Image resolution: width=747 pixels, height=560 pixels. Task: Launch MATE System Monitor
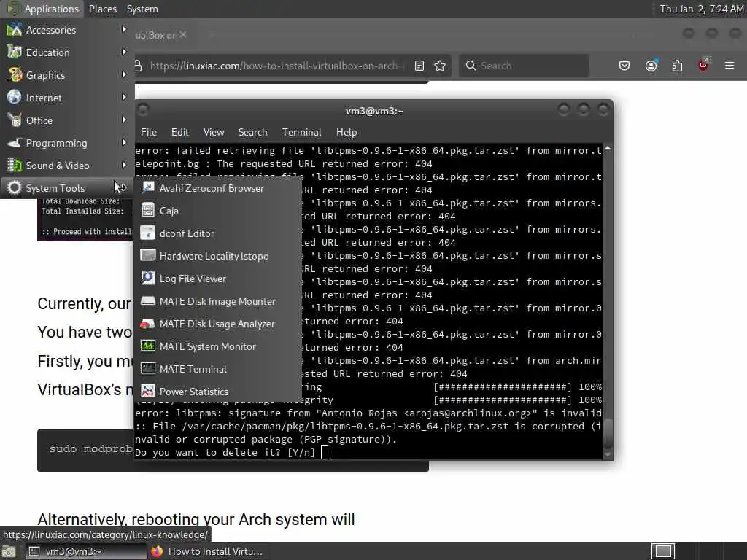217,346
